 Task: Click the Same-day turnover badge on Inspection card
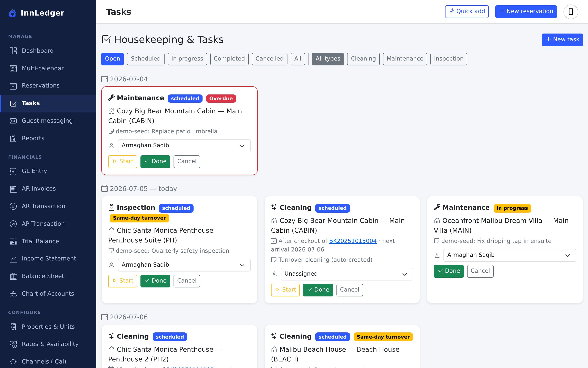pyautogui.click(x=139, y=218)
